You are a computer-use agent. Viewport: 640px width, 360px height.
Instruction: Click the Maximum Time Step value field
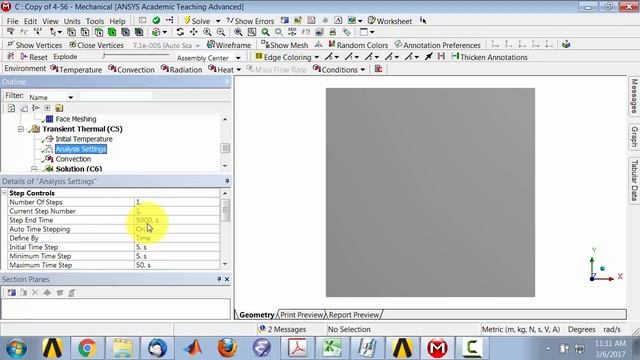click(177, 265)
